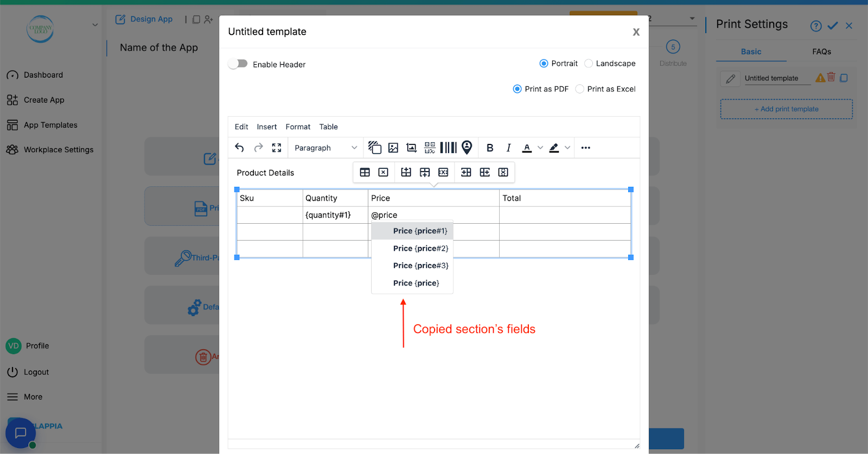The image size is (868, 454).
Task: Expand text color picker arrow
Action: point(540,148)
